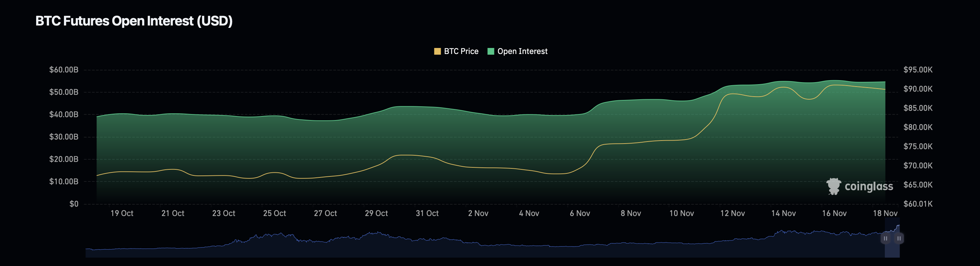The image size is (980, 266).
Task: Click the 25 Oct date label
Action: pos(275,213)
